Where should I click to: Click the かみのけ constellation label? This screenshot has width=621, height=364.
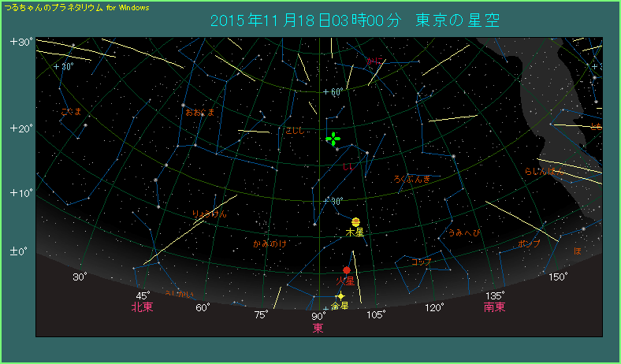pos(270,244)
